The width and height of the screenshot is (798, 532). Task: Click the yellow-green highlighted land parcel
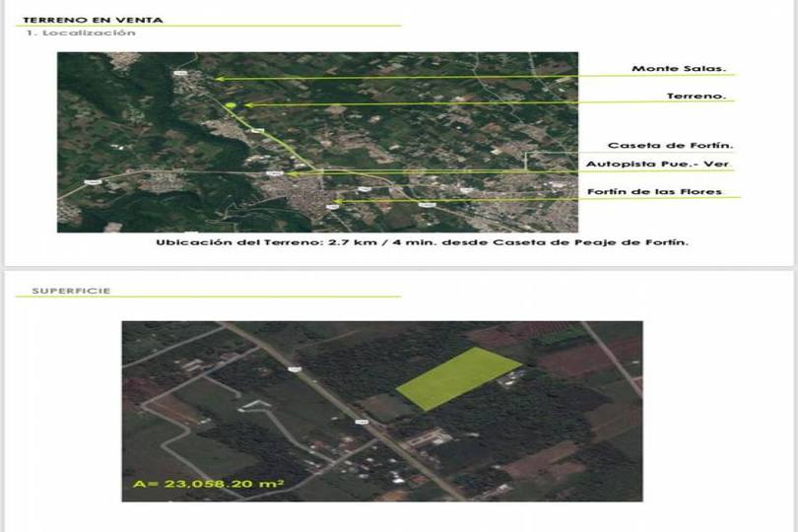458,378
